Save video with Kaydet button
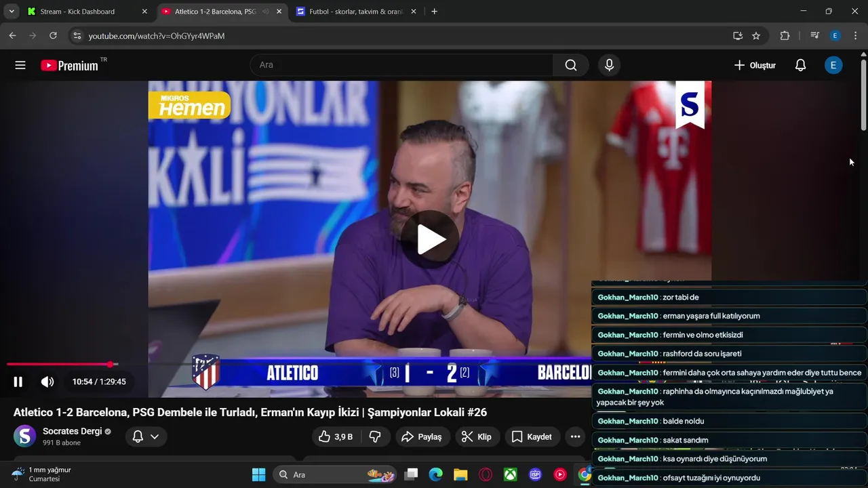Image resolution: width=868 pixels, height=488 pixels. click(532, 437)
